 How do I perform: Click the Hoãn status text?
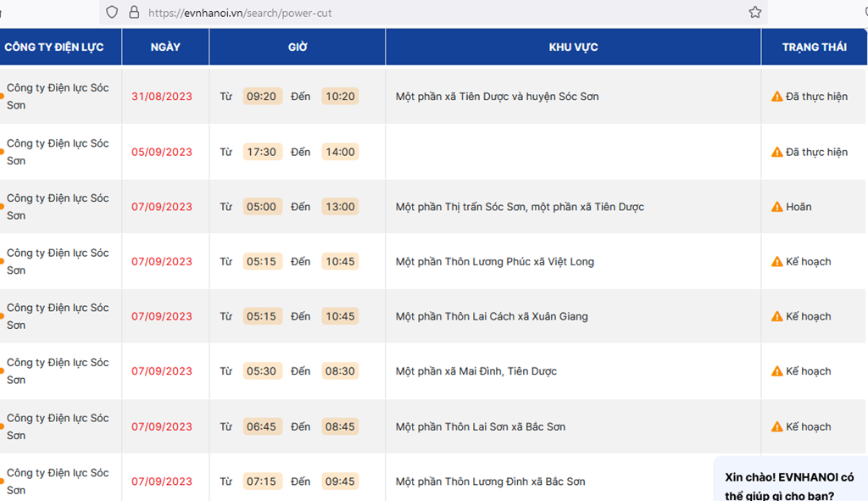[798, 207]
